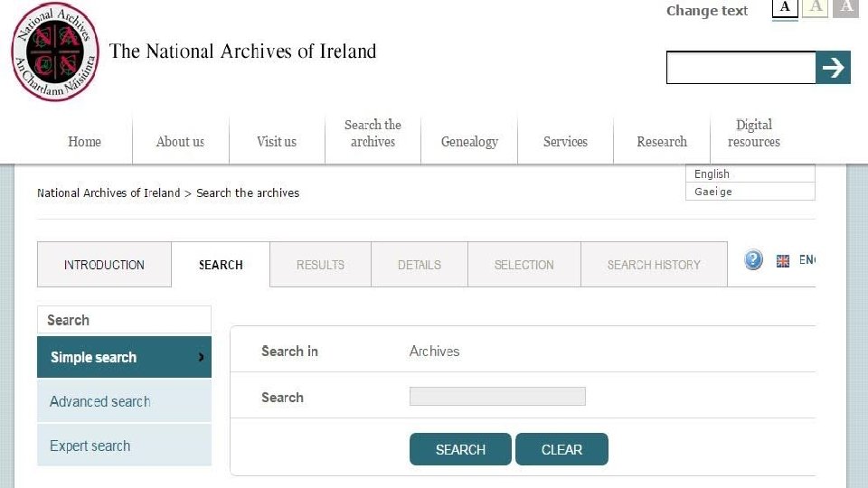Click the site search box at top right
Viewport: 868px width, 488px height.
[741, 68]
